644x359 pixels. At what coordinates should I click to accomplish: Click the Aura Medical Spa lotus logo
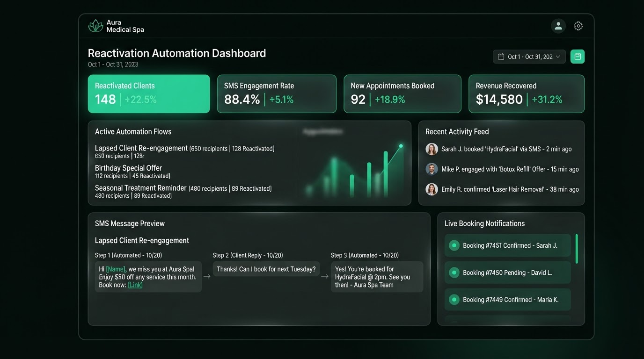pos(95,26)
